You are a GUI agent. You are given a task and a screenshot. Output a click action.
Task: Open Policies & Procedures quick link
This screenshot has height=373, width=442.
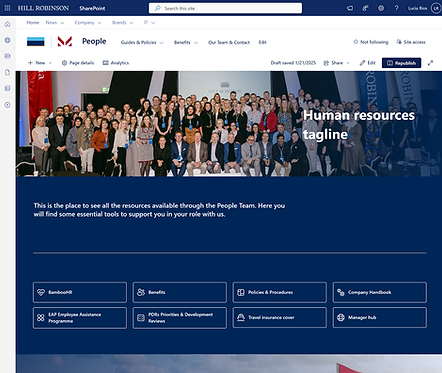click(280, 292)
